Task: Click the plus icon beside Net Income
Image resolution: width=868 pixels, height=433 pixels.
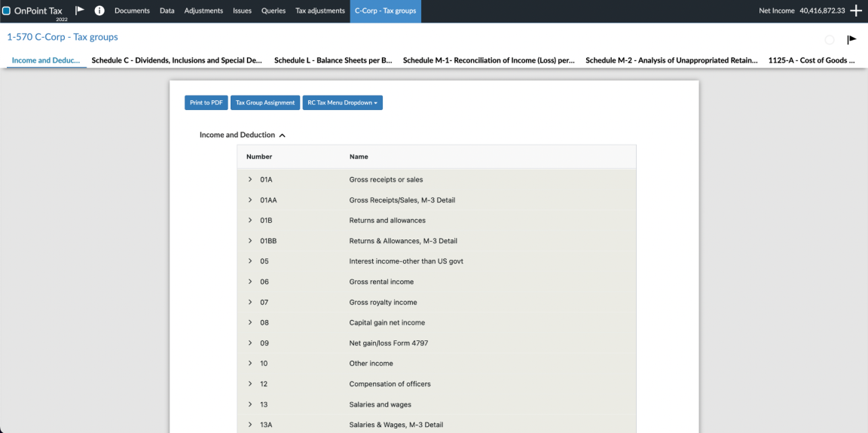Action: click(x=856, y=11)
